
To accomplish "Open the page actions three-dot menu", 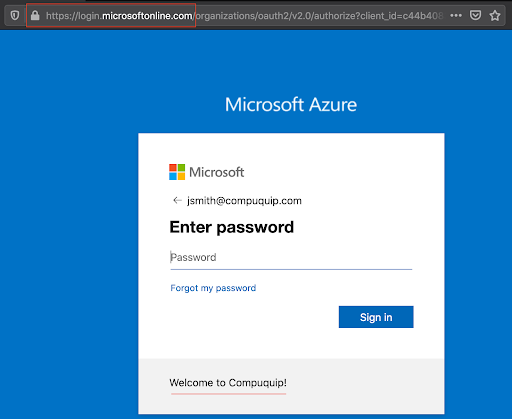I will [456, 15].
